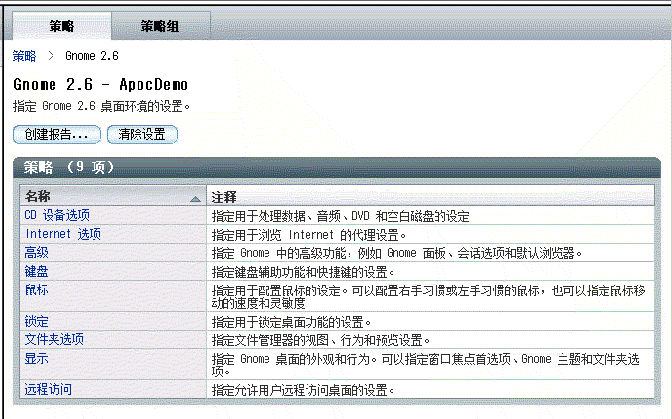Go back via 策略 breadcrumb link
This screenshot has width=672, height=419.
(24, 56)
